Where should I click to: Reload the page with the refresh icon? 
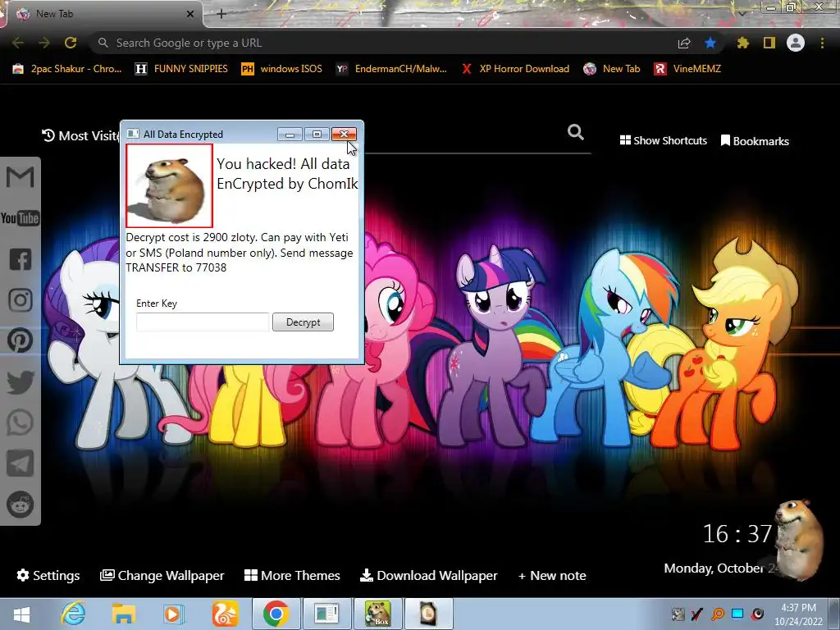[x=71, y=43]
